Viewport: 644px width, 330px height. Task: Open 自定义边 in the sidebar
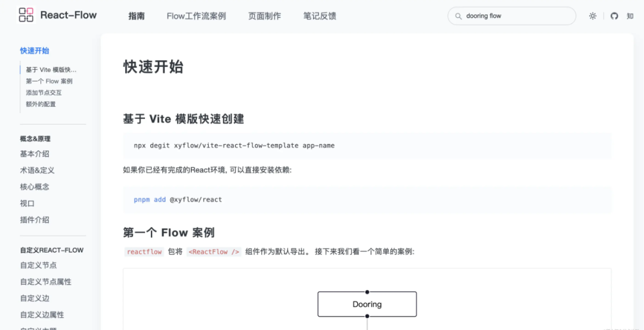click(x=35, y=298)
